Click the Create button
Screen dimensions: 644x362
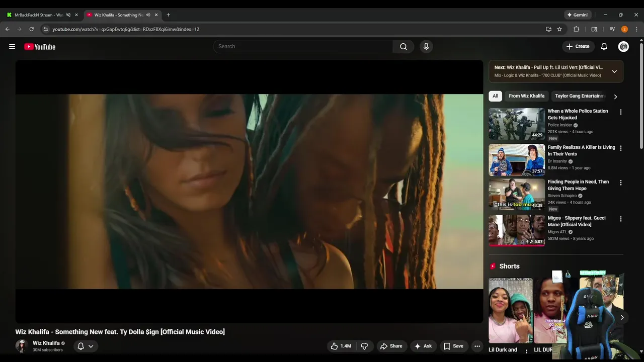[x=578, y=47]
